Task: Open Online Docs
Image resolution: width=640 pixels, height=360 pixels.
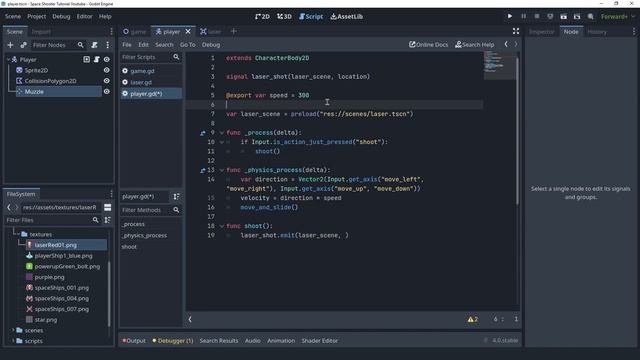Action: (x=429, y=44)
